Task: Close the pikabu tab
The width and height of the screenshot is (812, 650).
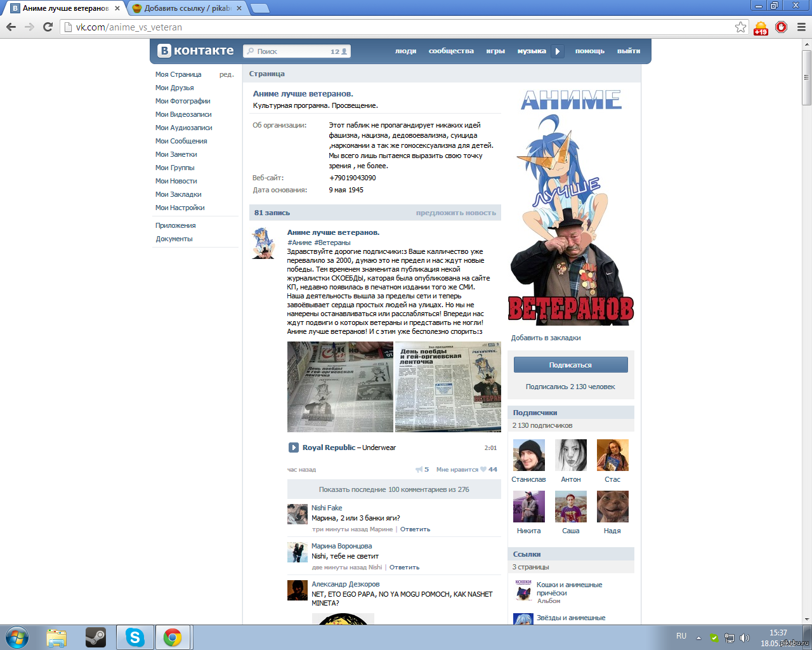Action: click(x=239, y=8)
